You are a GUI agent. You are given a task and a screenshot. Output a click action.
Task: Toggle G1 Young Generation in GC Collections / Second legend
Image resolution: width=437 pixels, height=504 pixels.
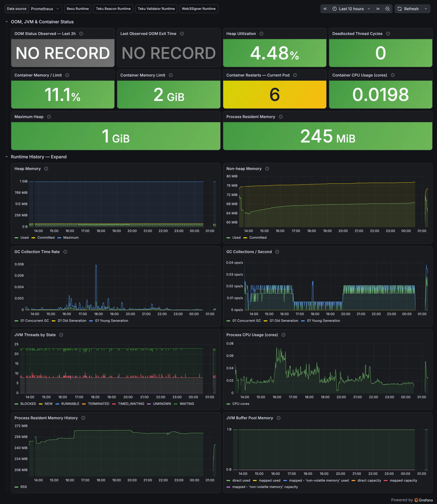pos(323,321)
